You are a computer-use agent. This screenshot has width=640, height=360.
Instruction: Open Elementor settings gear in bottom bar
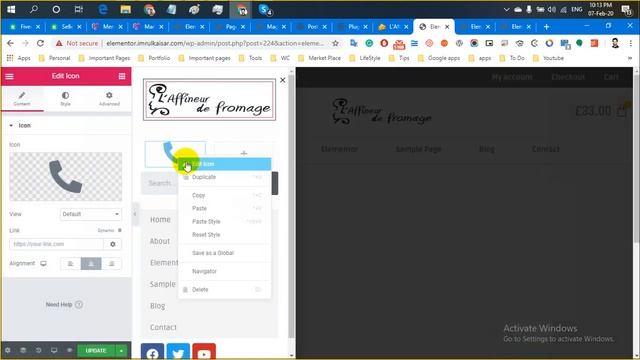(8, 351)
